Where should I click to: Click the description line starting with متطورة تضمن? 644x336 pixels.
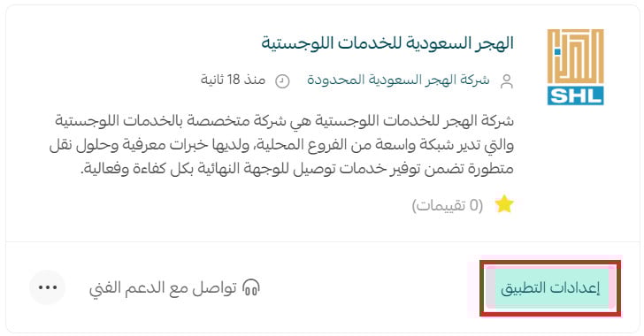pyautogui.click(x=297, y=169)
